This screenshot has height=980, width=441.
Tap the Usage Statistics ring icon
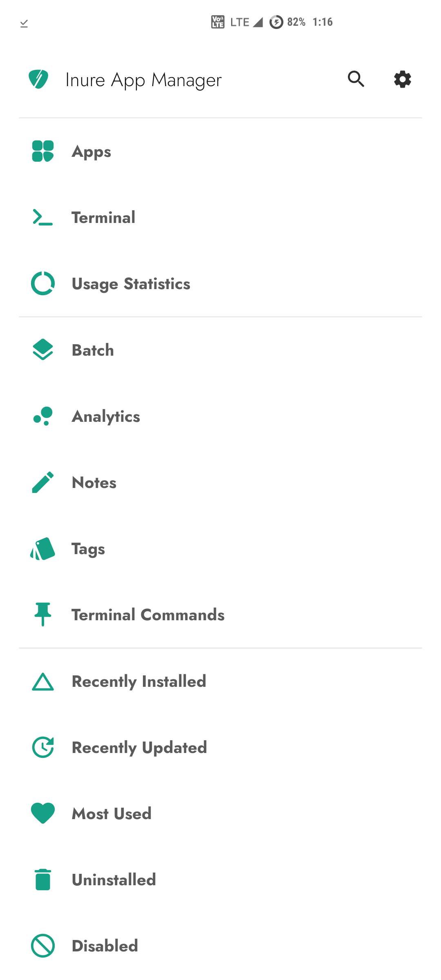pos(43,283)
